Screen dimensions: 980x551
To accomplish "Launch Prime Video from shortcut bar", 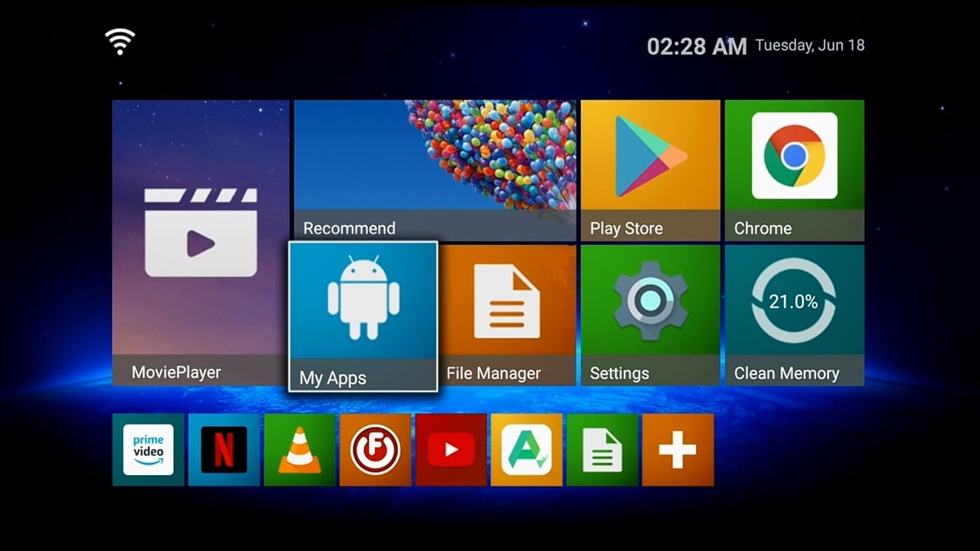I will coord(149,450).
